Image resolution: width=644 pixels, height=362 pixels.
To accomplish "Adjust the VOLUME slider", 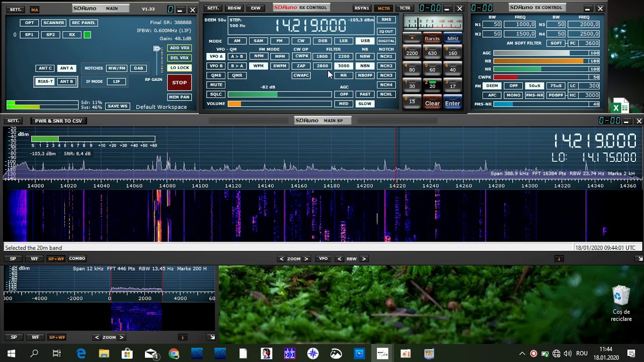I will tap(280, 104).
